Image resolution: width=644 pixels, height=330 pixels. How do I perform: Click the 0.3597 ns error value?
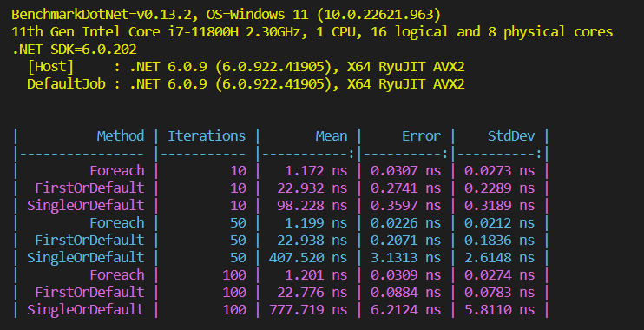pyautogui.click(x=406, y=205)
